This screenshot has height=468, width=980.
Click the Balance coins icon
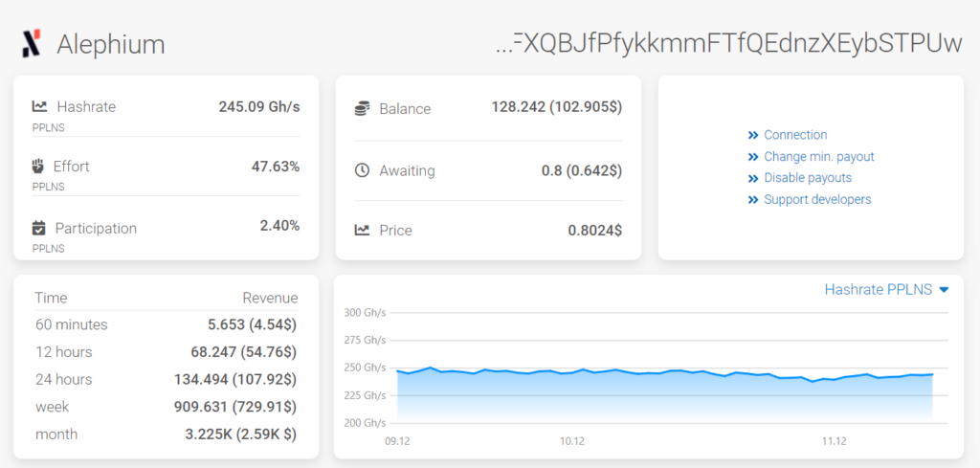tap(363, 109)
